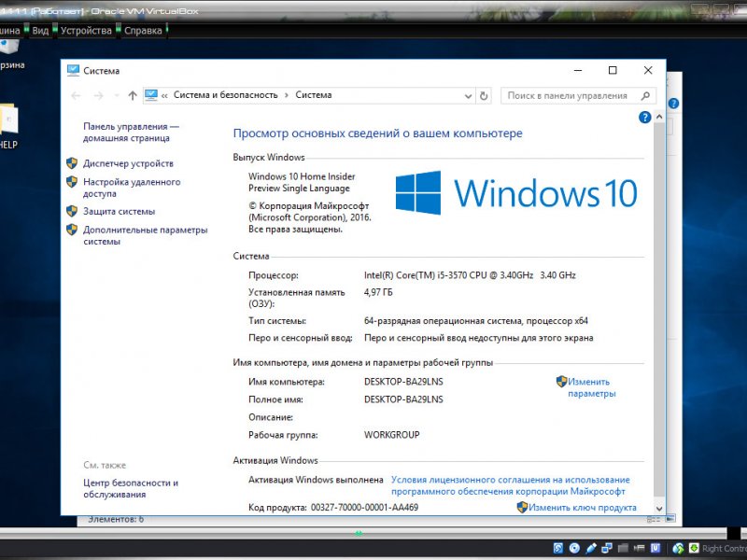Click VirtualBox optical disc status icon
This screenshot has width=747, height=560.
pyautogui.click(x=574, y=549)
